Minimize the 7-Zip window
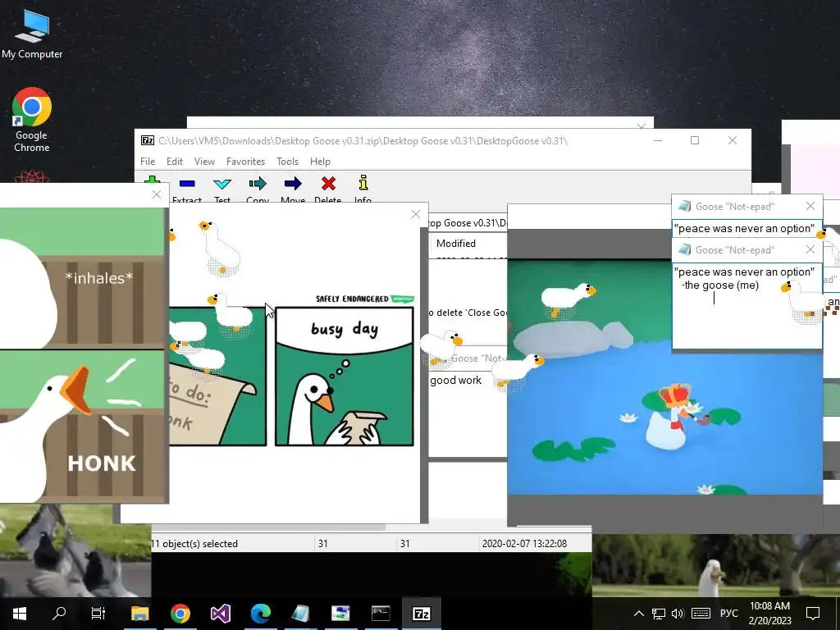The height and width of the screenshot is (630, 840). pos(658,140)
